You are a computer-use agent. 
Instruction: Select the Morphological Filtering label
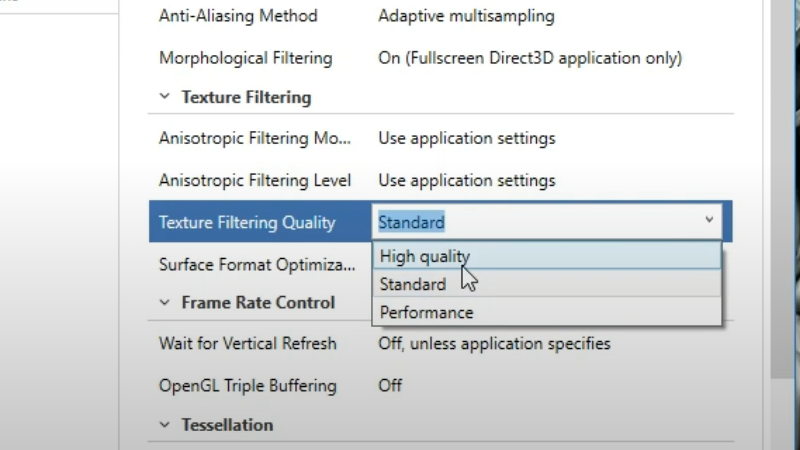pyautogui.click(x=245, y=58)
